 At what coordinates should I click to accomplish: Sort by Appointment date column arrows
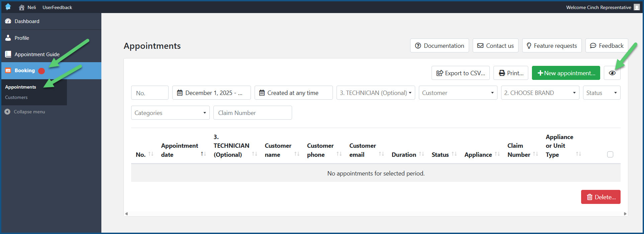(x=203, y=154)
